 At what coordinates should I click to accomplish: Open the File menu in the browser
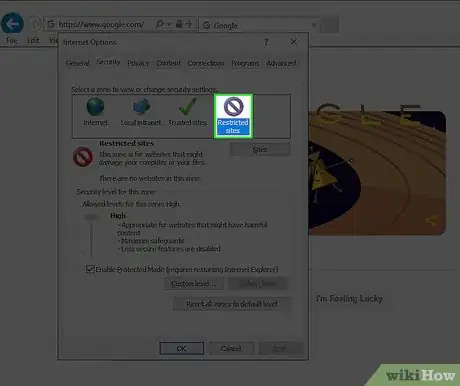[x=12, y=41]
